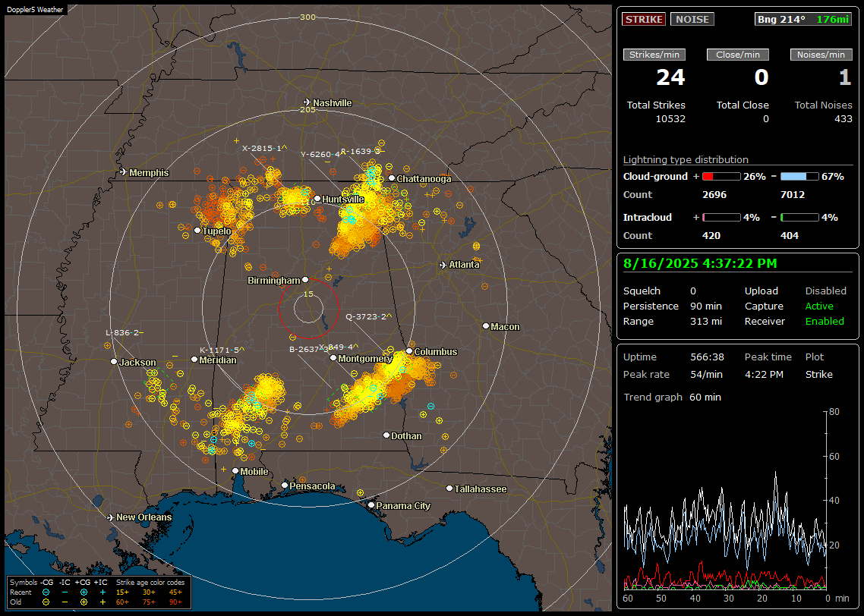Screen dimensions: 864x616
Task: Click the old +CG yellow legend symbol
Action: 84,602
